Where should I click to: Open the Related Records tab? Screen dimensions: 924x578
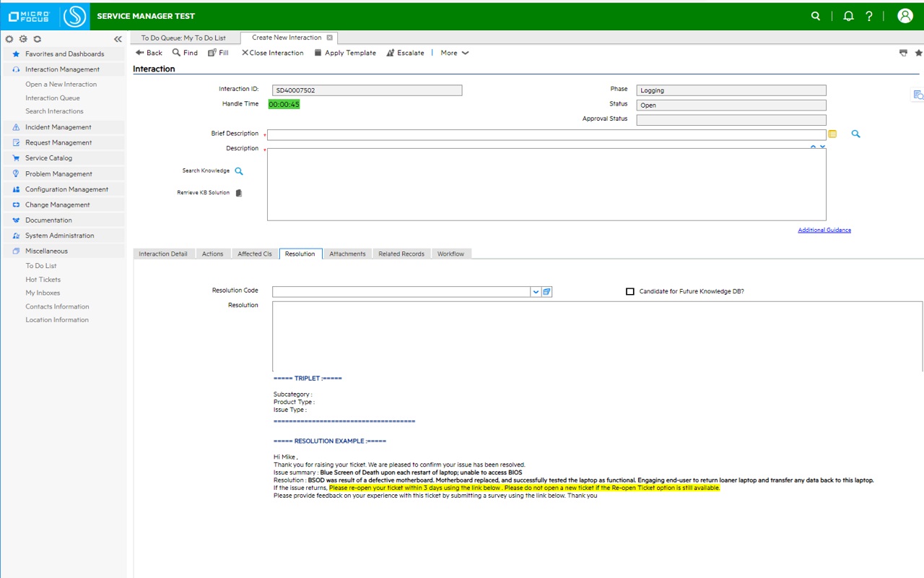401,254
